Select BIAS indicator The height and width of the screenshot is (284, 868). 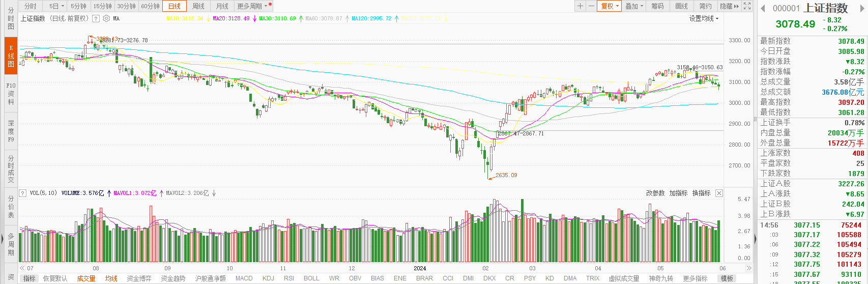(378, 278)
